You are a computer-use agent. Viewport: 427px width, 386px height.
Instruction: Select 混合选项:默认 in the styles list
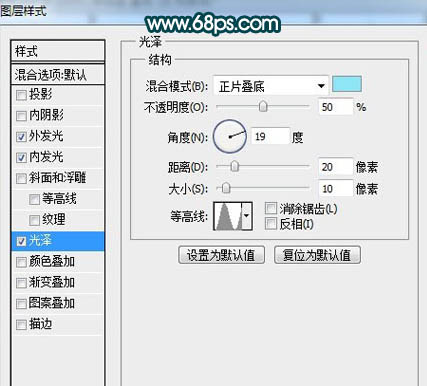58,75
